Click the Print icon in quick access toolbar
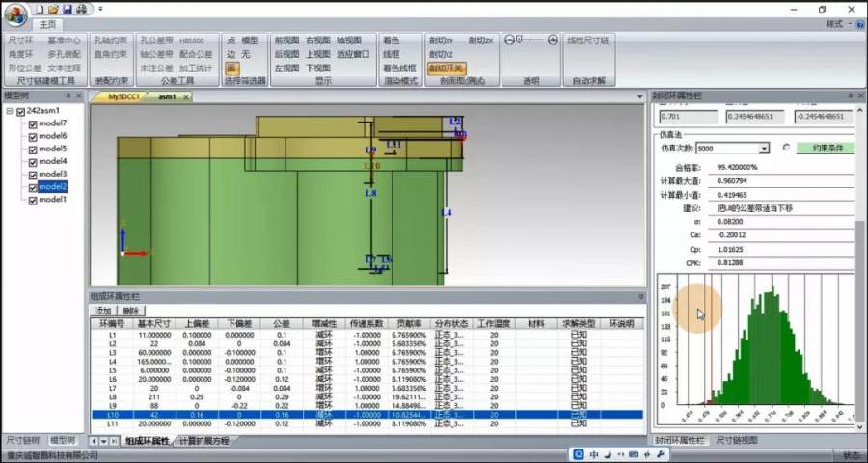The image size is (868, 463). [x=81, y=8]
